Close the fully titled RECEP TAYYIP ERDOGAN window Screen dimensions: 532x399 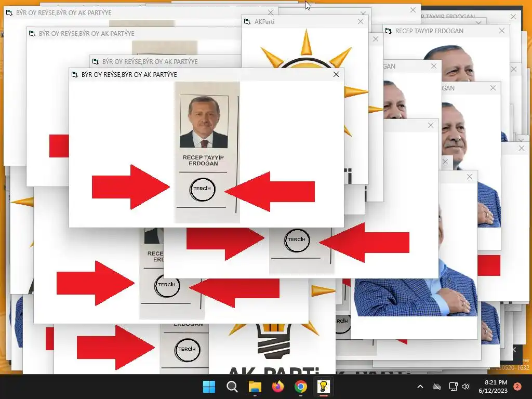[502, 31]
